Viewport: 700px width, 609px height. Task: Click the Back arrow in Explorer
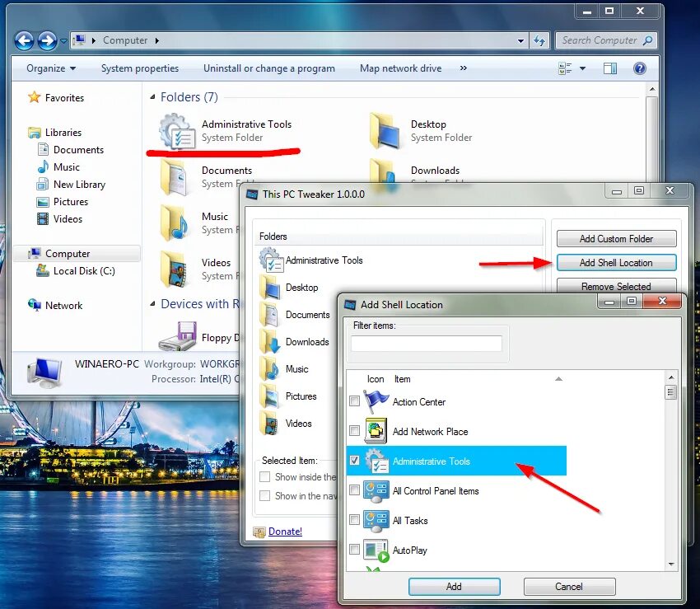click(x=24, y=40)
